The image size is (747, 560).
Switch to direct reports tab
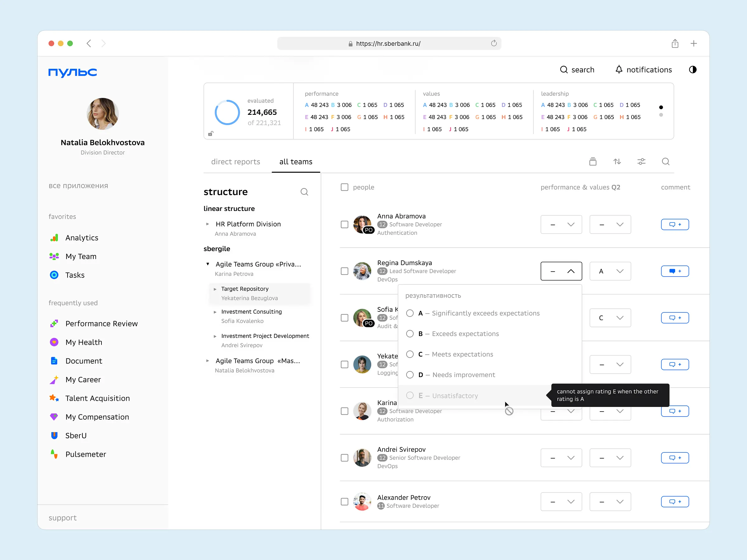tap(235, 162)
